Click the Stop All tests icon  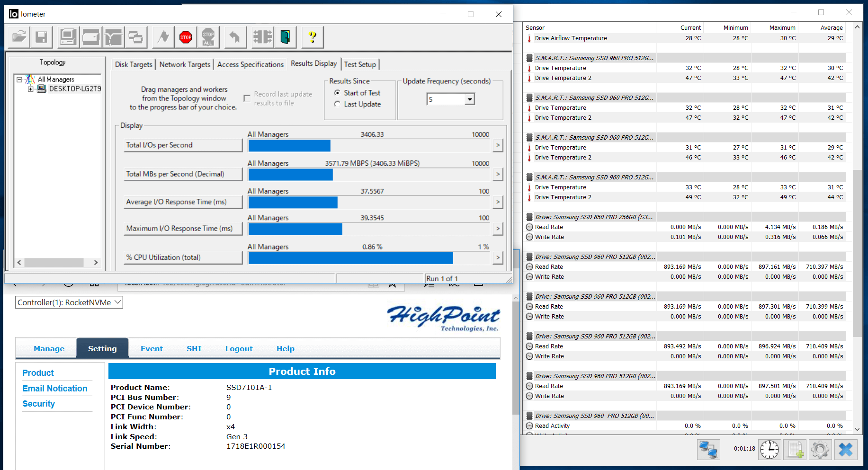pyautogui.click(x=208, y=37)
